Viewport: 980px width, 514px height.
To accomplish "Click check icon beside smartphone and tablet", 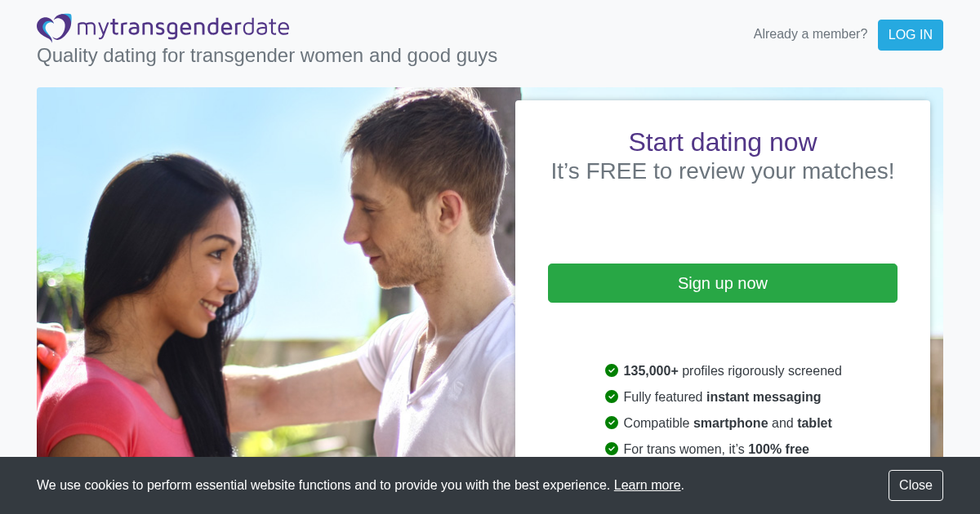I will point(612,423).
